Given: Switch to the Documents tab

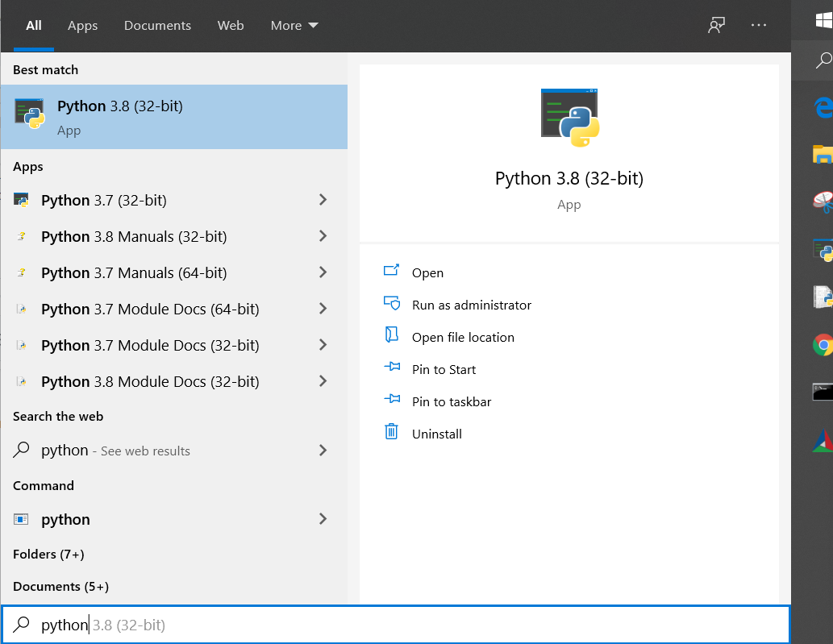Looking at the screenshot, I should click(157, 26).
